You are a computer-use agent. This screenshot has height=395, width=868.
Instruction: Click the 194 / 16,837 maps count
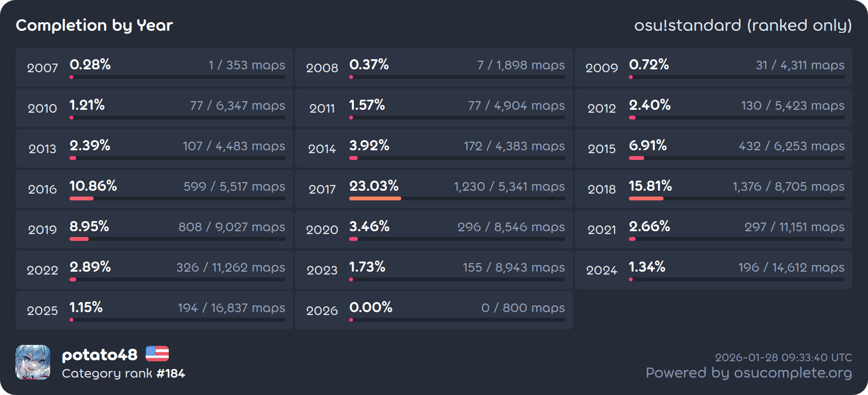(231, 308)
